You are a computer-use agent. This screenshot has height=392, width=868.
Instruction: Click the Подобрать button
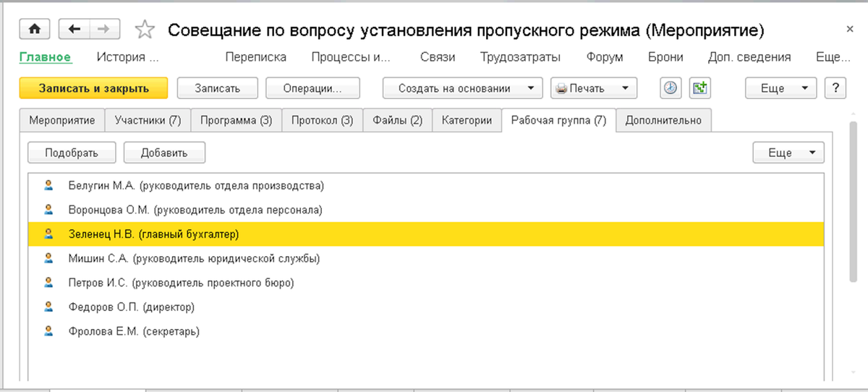(x=71, y=153)
